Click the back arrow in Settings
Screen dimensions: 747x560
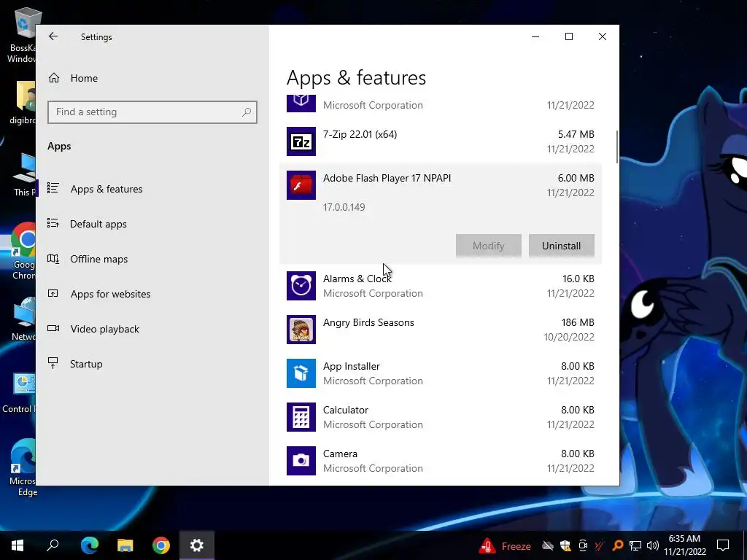[x=53, y=36]
